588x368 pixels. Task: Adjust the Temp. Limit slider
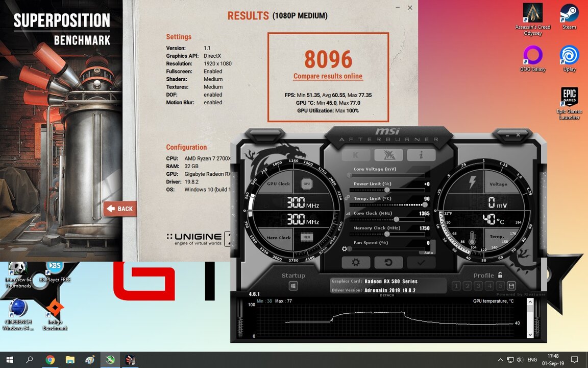point(387,204)
